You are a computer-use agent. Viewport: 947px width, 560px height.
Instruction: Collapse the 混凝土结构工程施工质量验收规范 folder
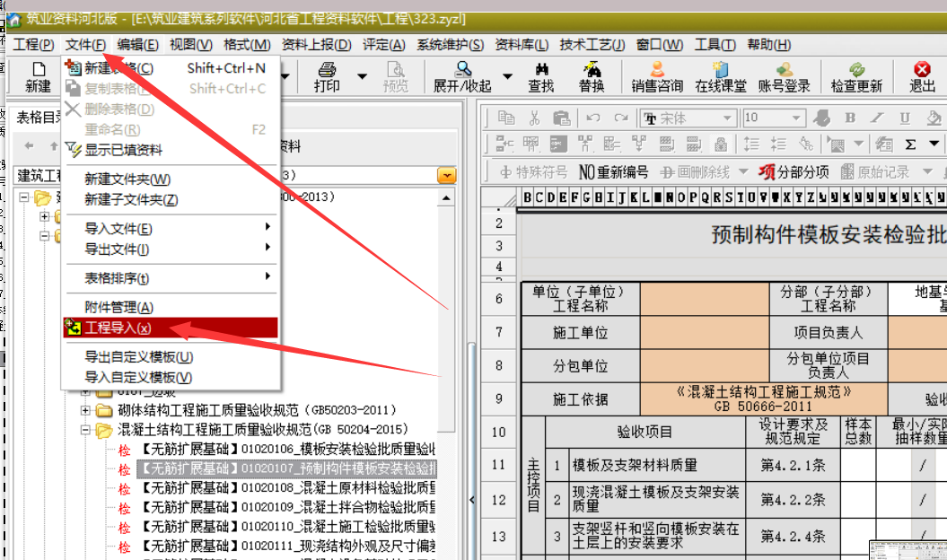click(86, 430)
